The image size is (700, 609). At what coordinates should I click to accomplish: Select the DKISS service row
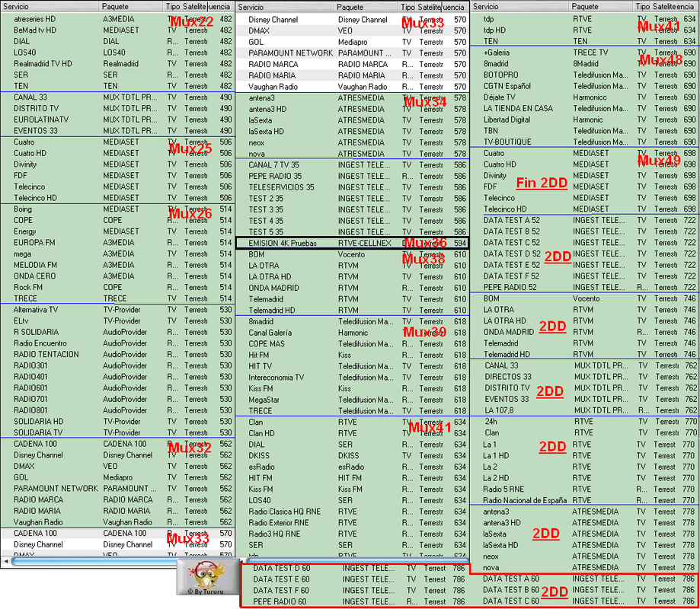(352, 455)
